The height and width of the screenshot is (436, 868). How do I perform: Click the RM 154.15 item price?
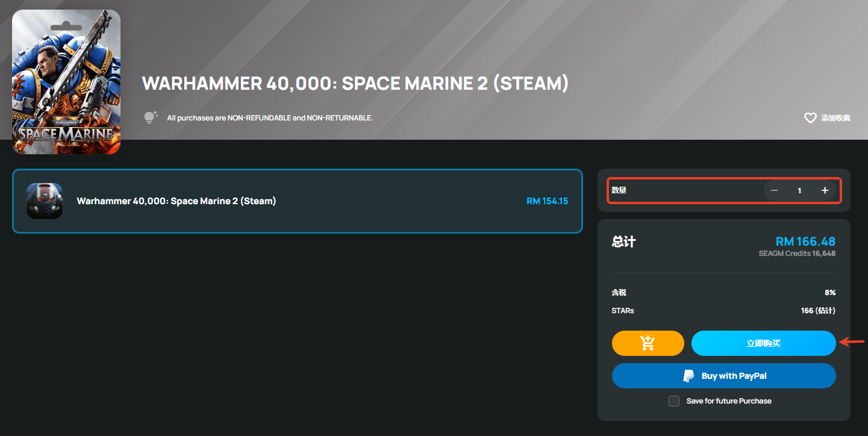pos(547,201)
